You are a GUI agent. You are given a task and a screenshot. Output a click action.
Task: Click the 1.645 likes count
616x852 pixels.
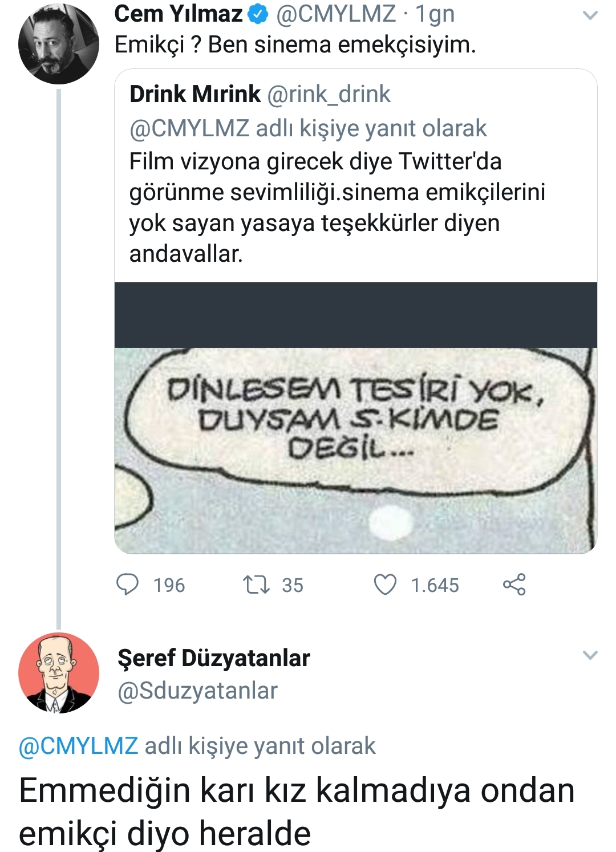pyautogui.click(x=435, y=585)
